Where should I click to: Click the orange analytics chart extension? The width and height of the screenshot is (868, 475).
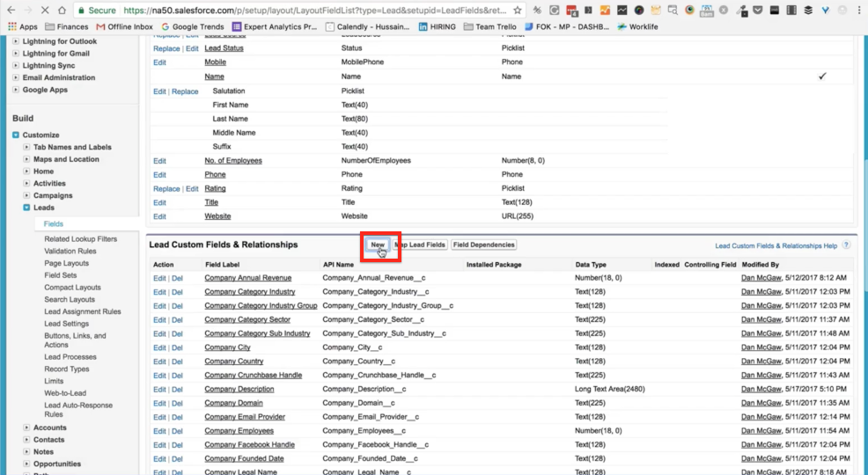click(605, 10)
